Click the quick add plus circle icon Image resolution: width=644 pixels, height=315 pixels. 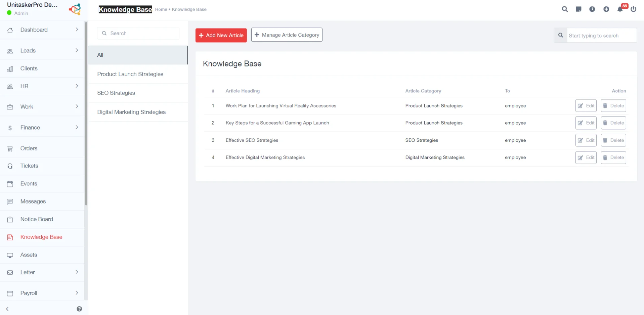click(x=606, y=9)
